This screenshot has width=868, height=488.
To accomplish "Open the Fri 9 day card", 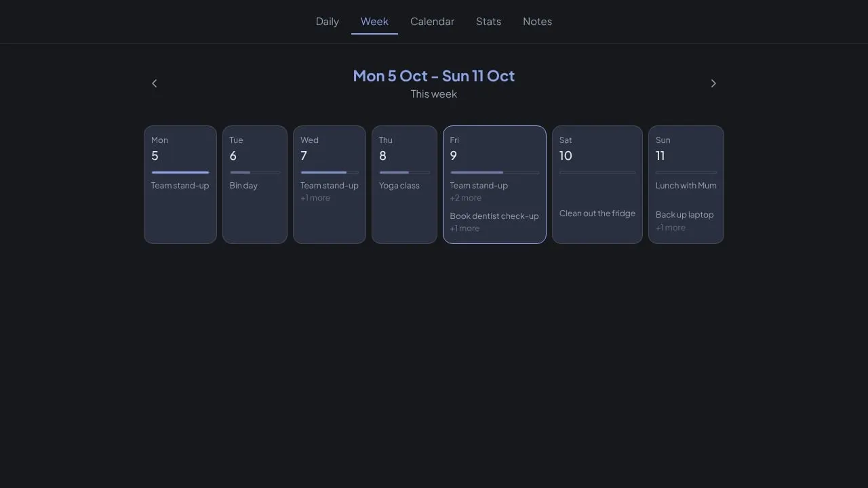I will click(494, 184).
